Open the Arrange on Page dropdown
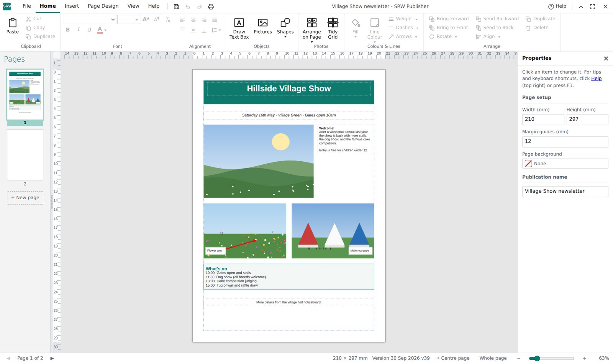This screenshot has height=364, width=613. tap(312, 30)
